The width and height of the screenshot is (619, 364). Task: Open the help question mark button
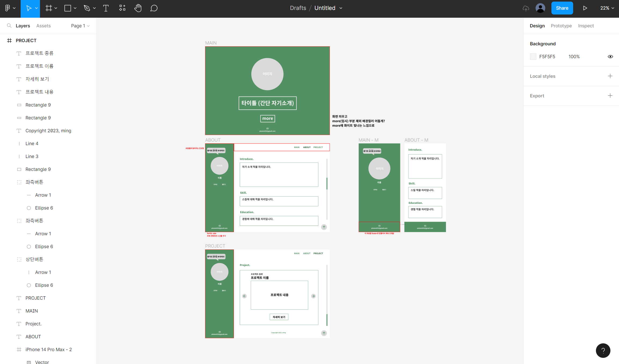pyautogui.click(x=603, y=350)
